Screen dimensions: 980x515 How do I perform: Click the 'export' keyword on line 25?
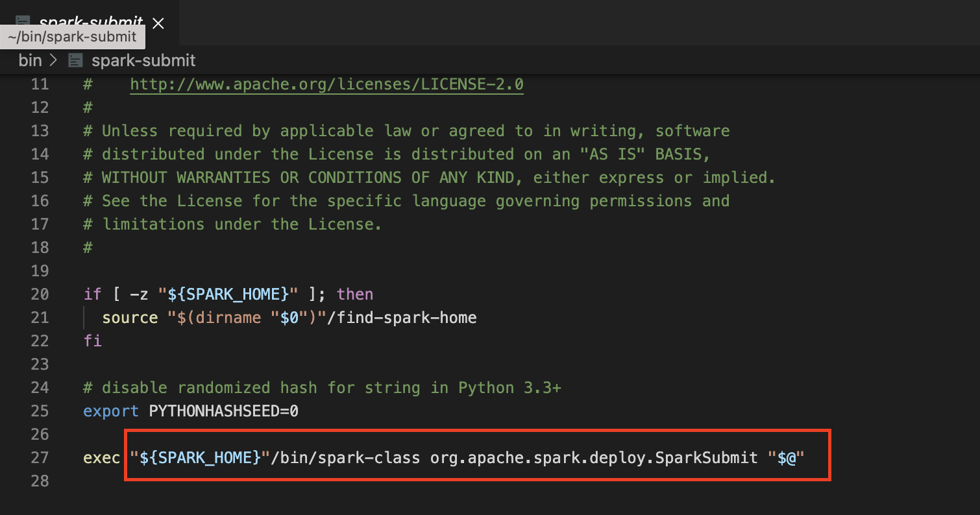[x=111, y=411]
